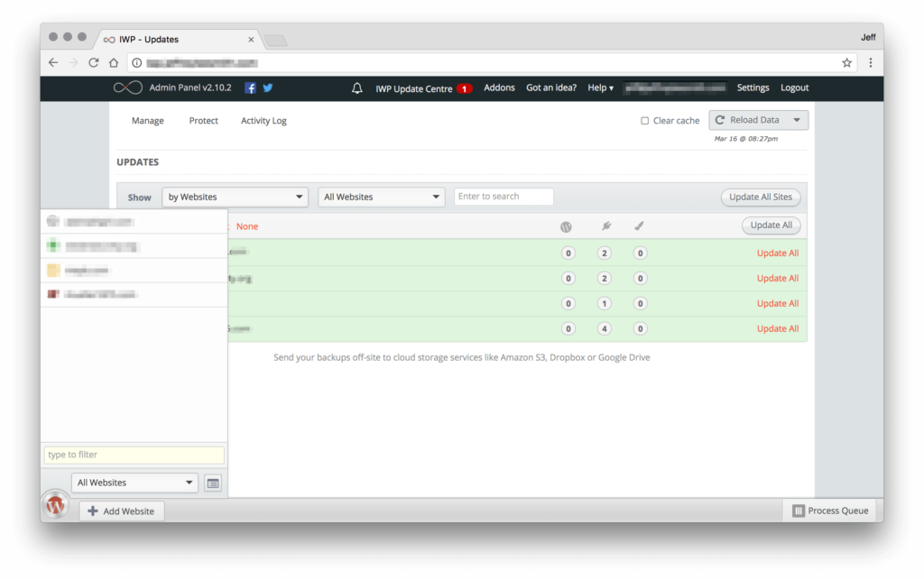924x580 pixels.
Task: Click the Add Website button
Action: (x=121, y=511)
